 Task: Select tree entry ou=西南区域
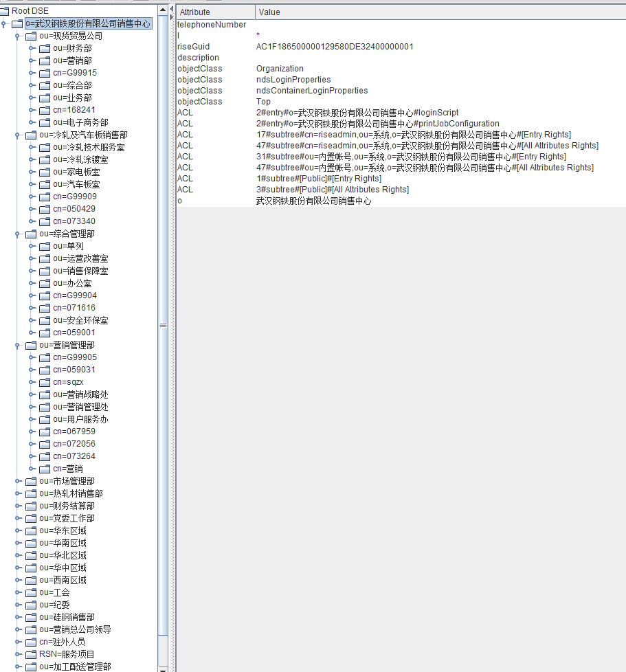(63, 581)
